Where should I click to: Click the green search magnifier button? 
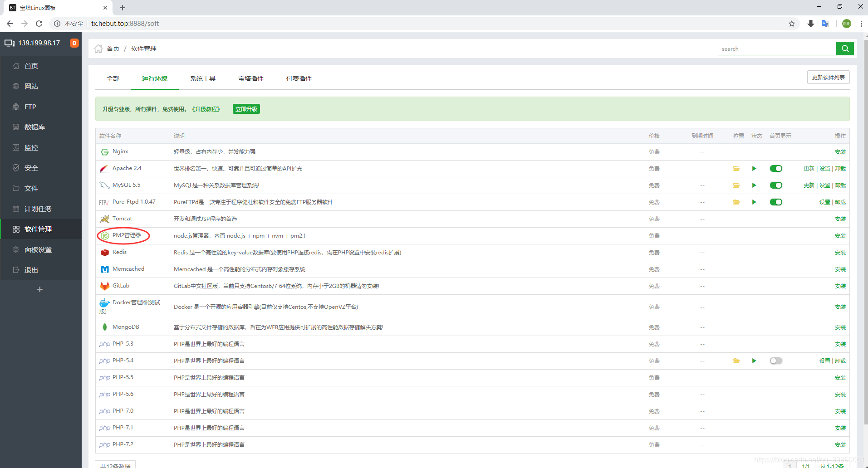(x=845, y=49)
